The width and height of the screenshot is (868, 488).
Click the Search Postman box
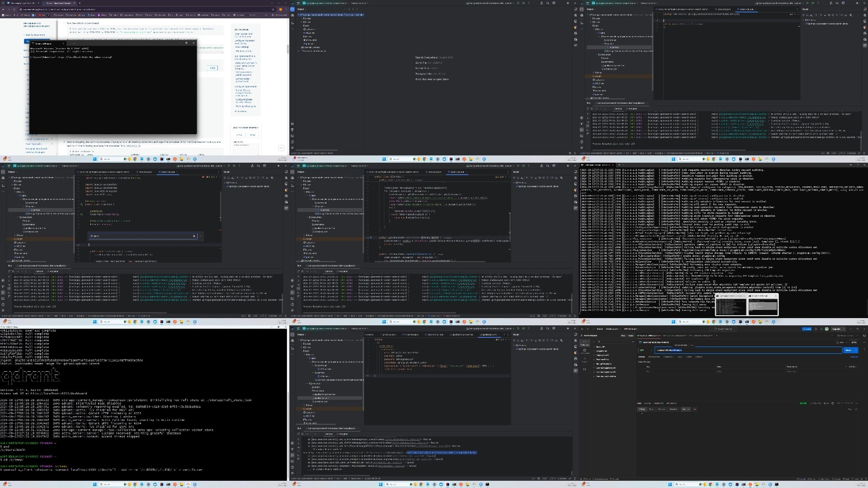723,329
